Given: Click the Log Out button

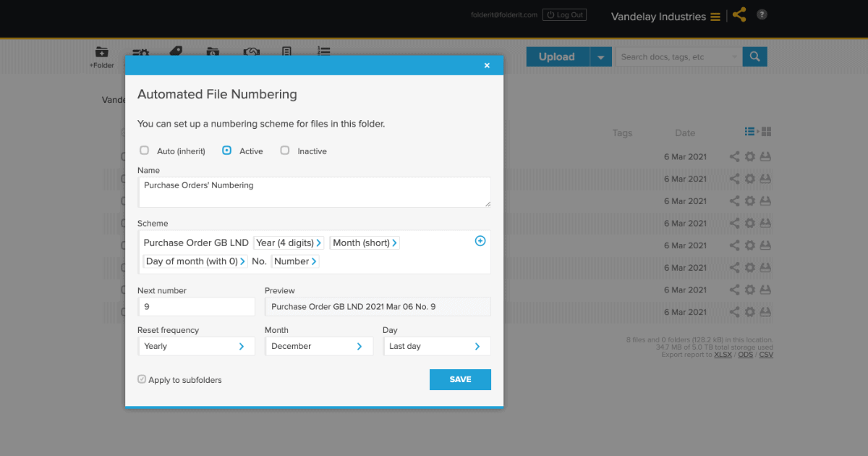Looking at the screenshot, I should [x=564, y=14].
